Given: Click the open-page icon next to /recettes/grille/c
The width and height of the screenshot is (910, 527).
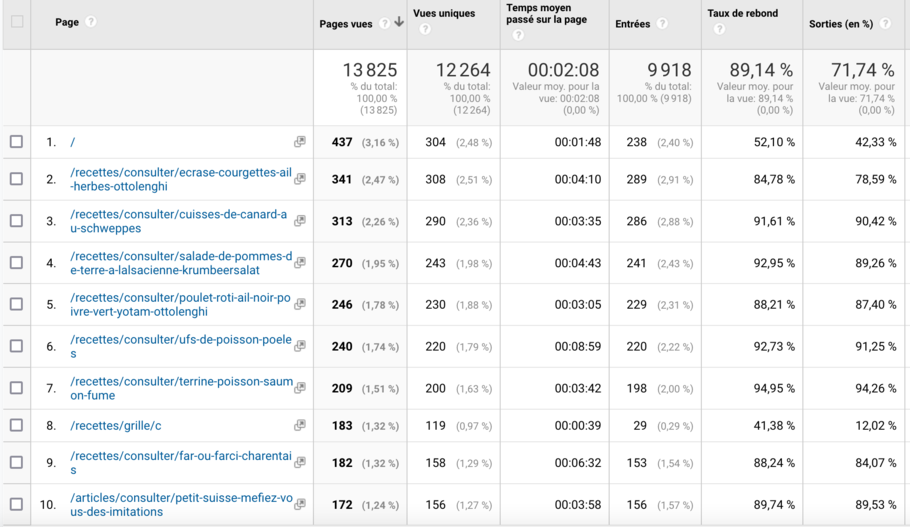Looking at the screenshot, I should tap(299, 425).
